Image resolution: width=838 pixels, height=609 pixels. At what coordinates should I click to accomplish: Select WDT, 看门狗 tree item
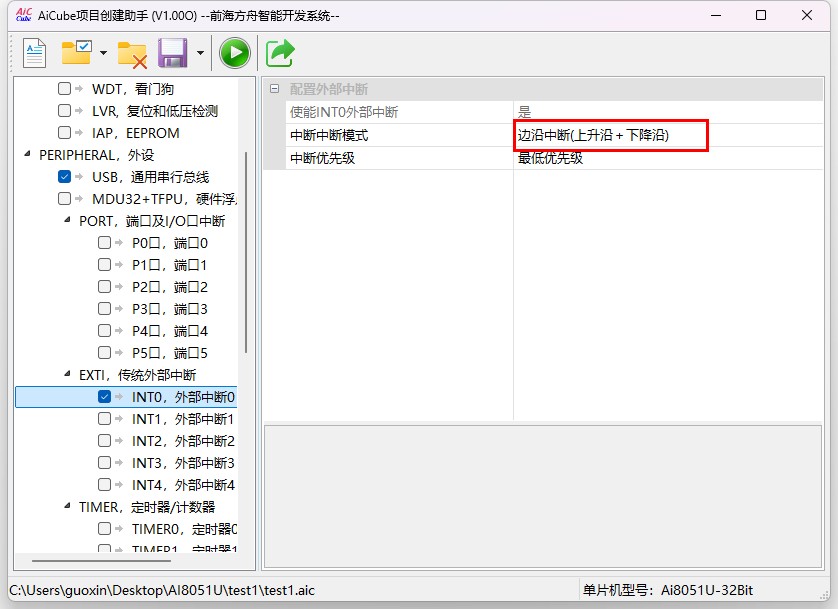pos(133,89)
